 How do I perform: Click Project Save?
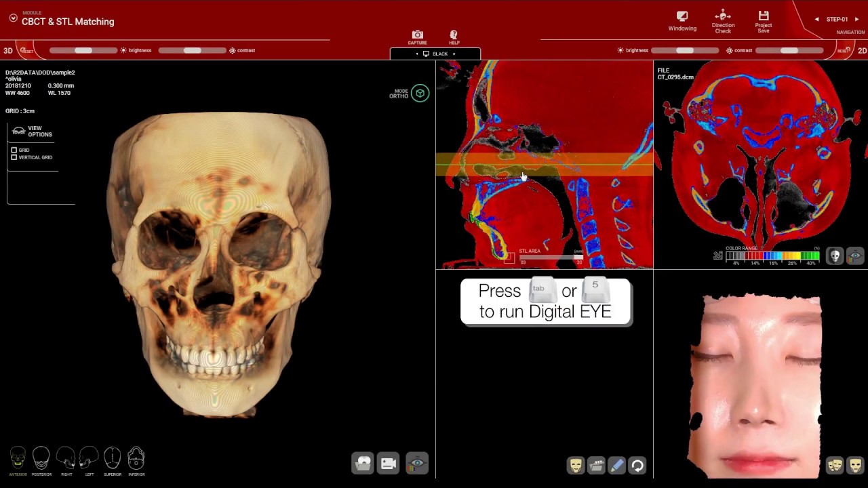[x=764, y=22]
